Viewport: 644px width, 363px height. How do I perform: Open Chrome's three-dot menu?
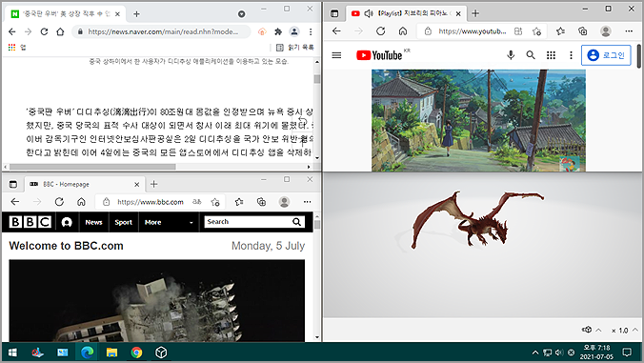click(x=311, y=31)
